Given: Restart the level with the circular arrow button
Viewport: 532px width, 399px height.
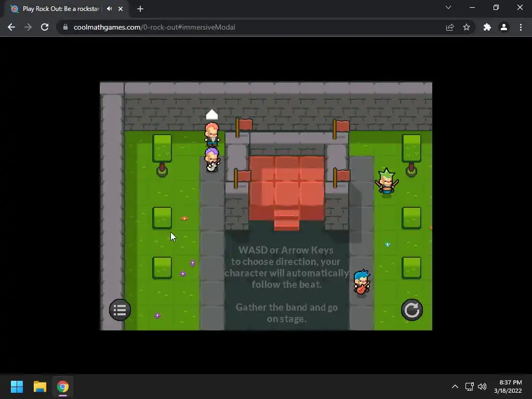Looking at the screenshot, I should (411, 310).
